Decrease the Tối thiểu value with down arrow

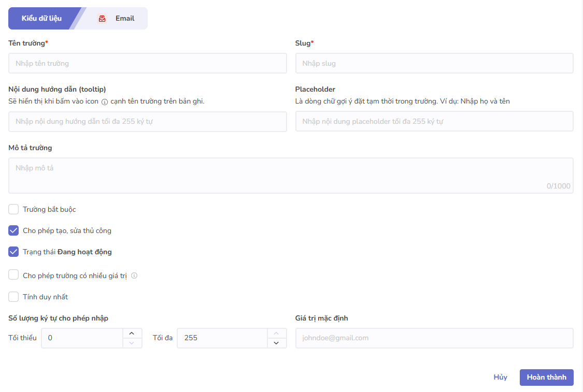coord(132,343)
